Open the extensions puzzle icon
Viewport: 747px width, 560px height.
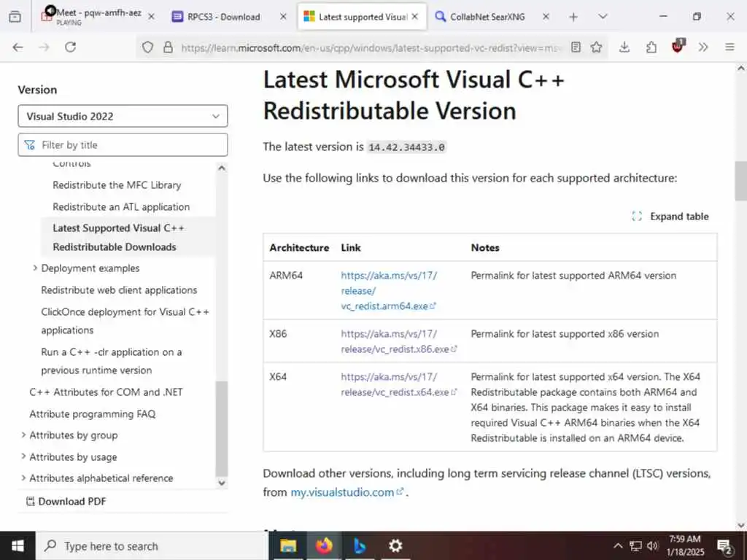pyautogui.click(x=651, y=47)
